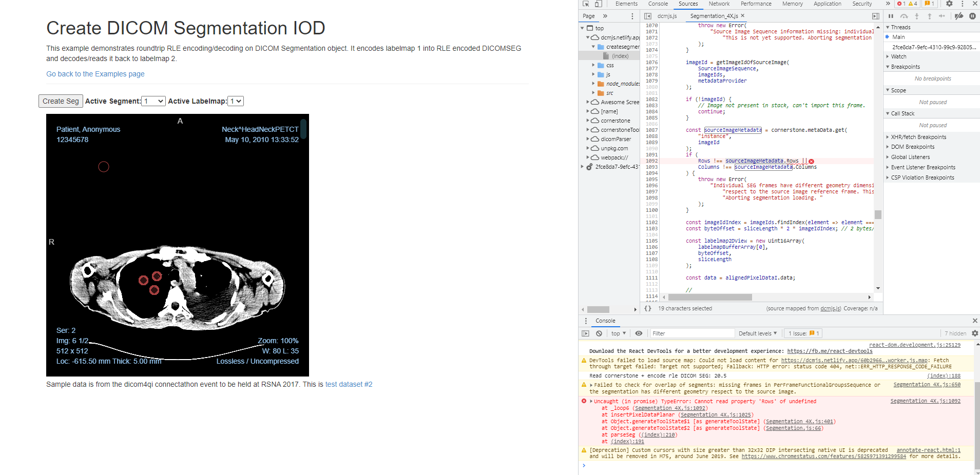Follow 'Go back to the Examples page' link
Viewport: 980px width, 475px height.
(95, 74)
